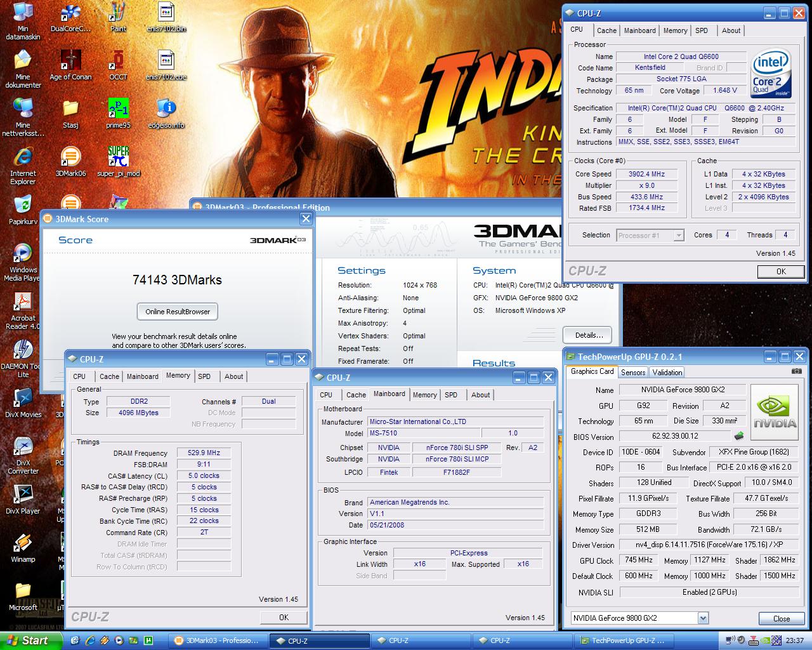Close the 3DMark Score window
The height and width of the screenshot is (650, 812).
tap(306, 219)
